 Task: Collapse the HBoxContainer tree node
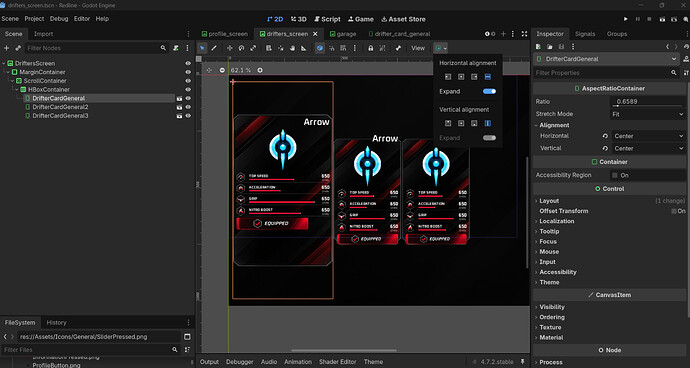(17, 89)
